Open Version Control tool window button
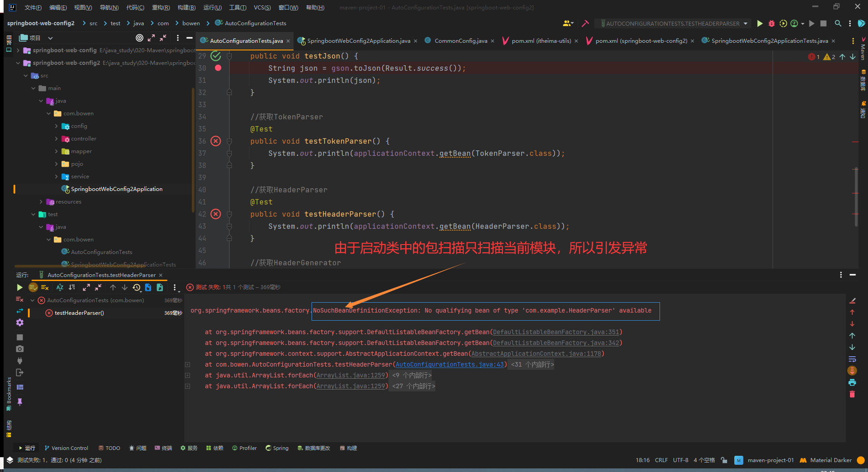The height and width of the screenshot is (472, 868). tap(66, 448)
